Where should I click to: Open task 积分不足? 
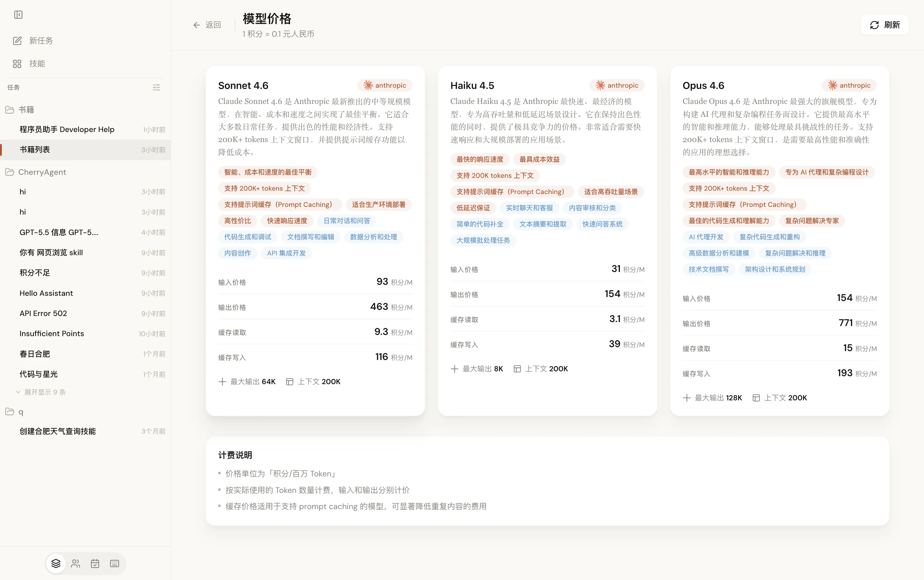(85, 273)
